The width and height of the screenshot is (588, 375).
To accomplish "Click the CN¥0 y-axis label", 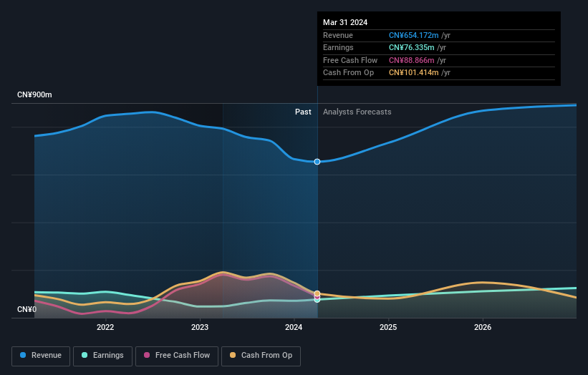I will (27, 309).
